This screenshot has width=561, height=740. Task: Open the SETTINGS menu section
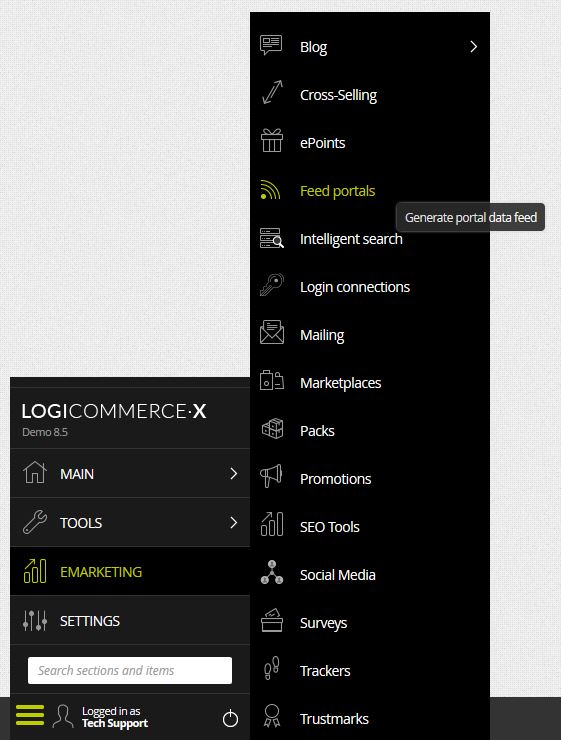pos(130,621)
